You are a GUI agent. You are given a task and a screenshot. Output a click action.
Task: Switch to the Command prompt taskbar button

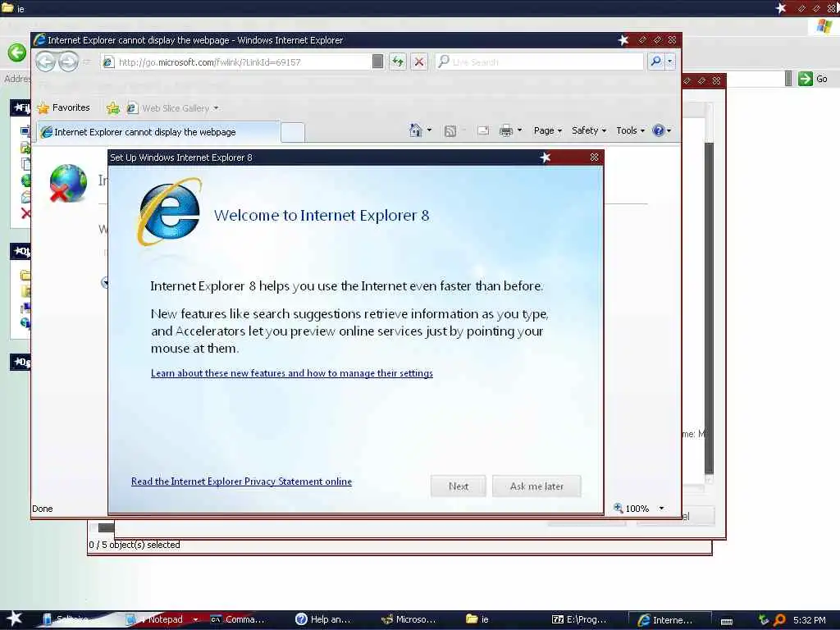click(x=238, y=619)
